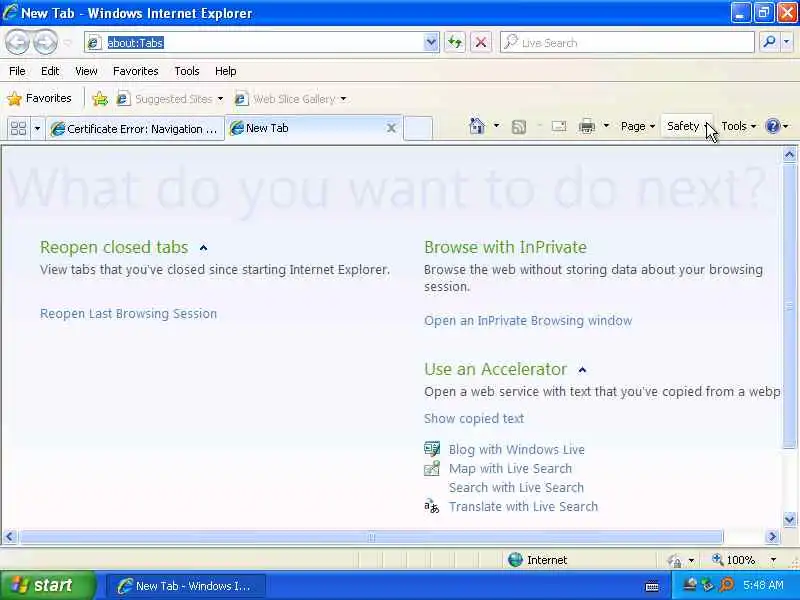Click Map with Live Search link

click(x=510, y=468)
